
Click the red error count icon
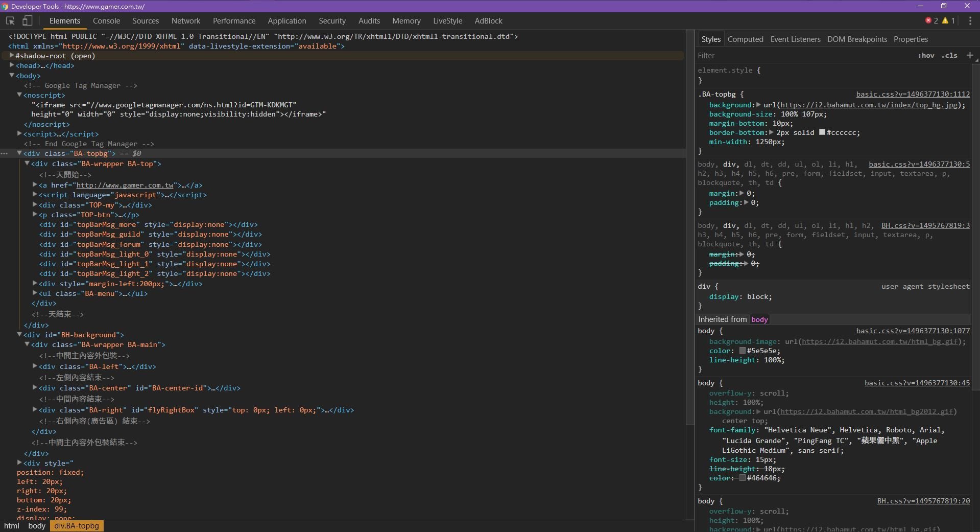click(928, 20)
